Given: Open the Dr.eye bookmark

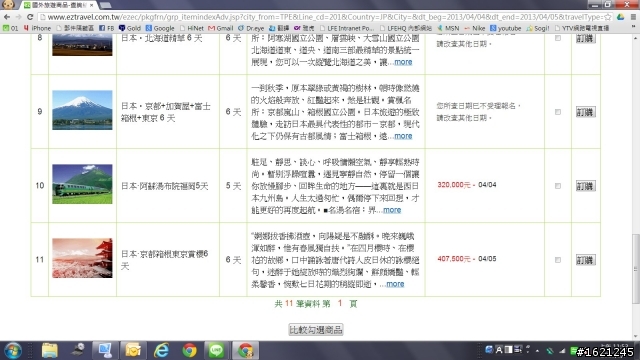Looking at the screenshot, I should coord(251,28).
